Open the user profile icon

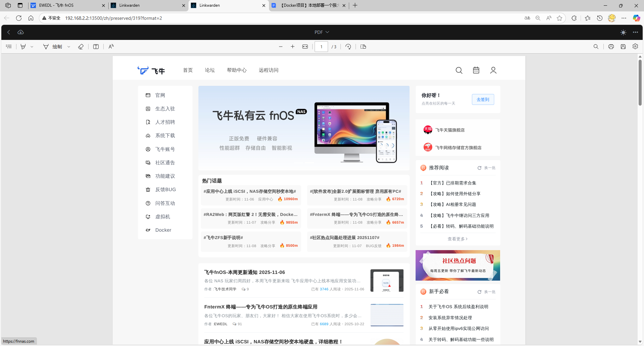point(493,70)
